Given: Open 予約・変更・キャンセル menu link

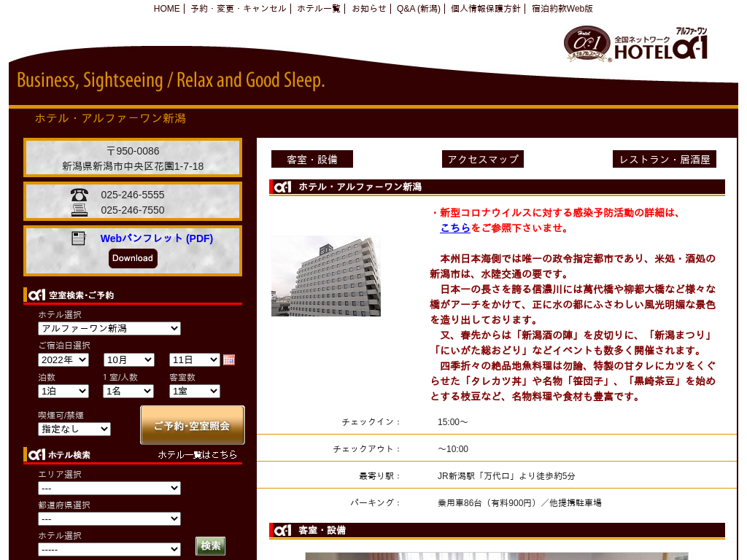Looking at the screenshot, I should (x=239, y=9).
